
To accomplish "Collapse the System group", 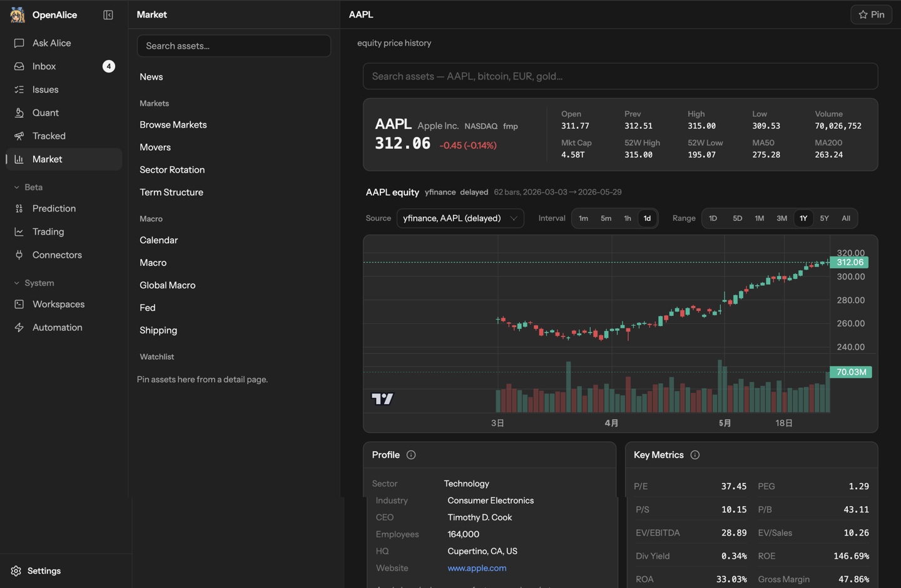I will click(34, 283).
